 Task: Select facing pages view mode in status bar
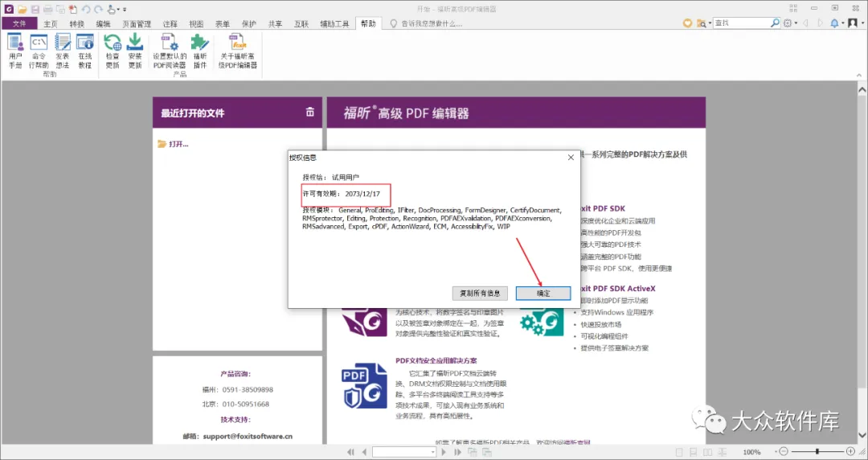[x=707, y=452]
